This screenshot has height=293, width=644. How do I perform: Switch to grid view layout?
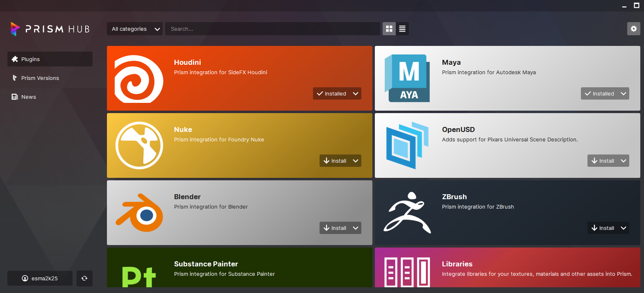389,29
